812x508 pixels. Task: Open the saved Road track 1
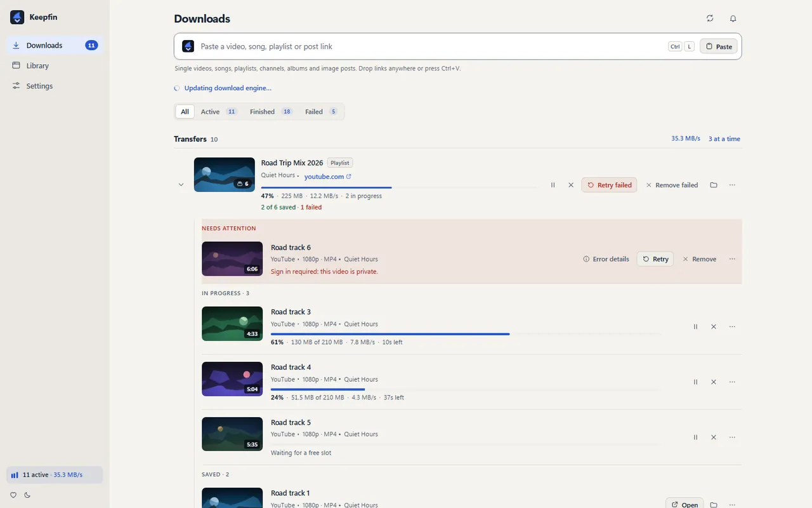(x=684, y=505)
